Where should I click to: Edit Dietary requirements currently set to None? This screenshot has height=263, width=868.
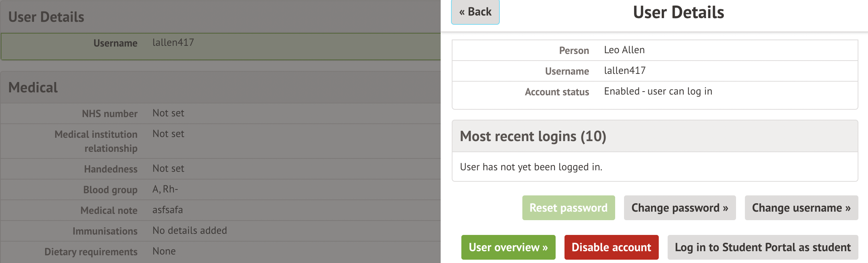220,251
